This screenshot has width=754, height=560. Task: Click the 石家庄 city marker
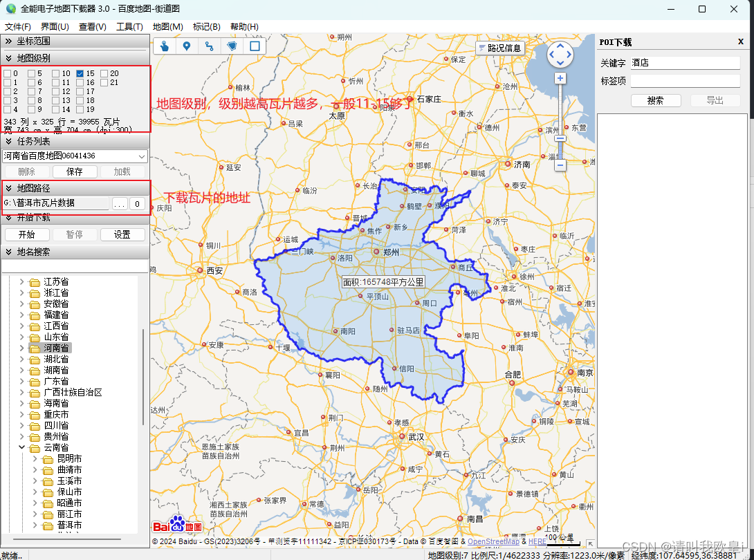[x=410, y=99]
